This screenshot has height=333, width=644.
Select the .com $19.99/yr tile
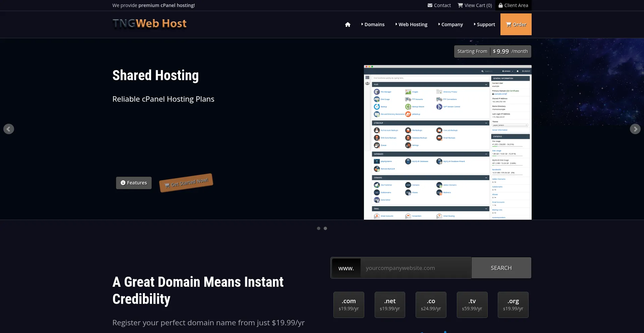(x=349, y=305)
